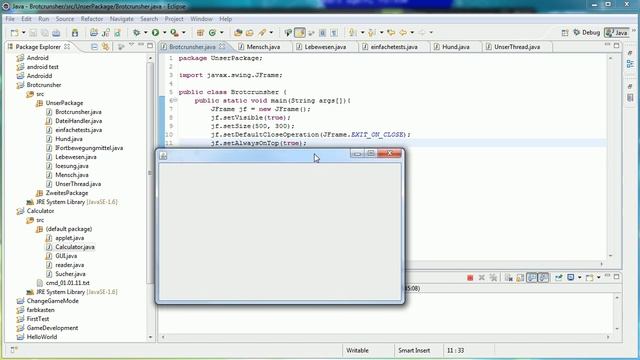Image resolution: width=640 pixels, height=360 pixels.
Task: Switch to the UnserThread.java editor tab
Action: [517, 47]
